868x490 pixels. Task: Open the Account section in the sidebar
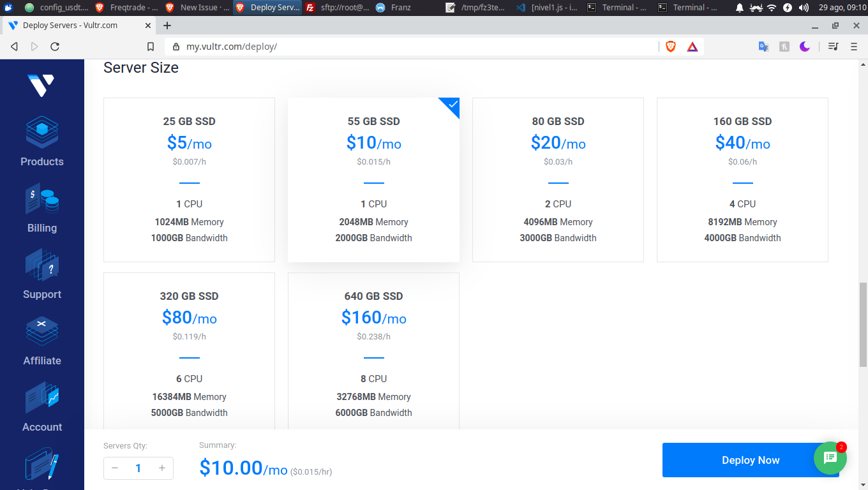pyautogui.click(x=42, y=407)
